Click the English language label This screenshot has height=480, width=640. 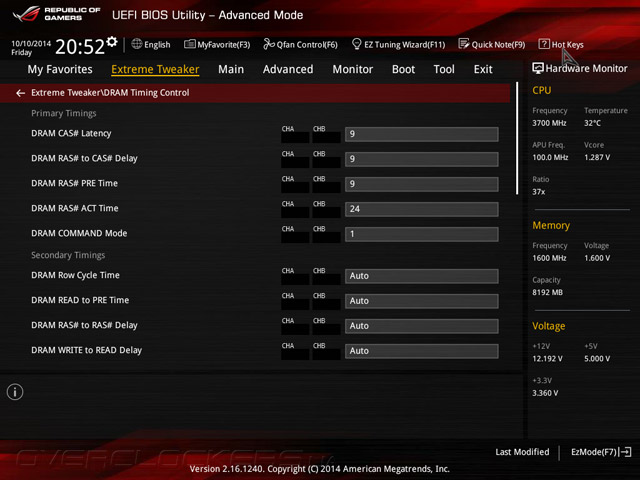point(157,44)
